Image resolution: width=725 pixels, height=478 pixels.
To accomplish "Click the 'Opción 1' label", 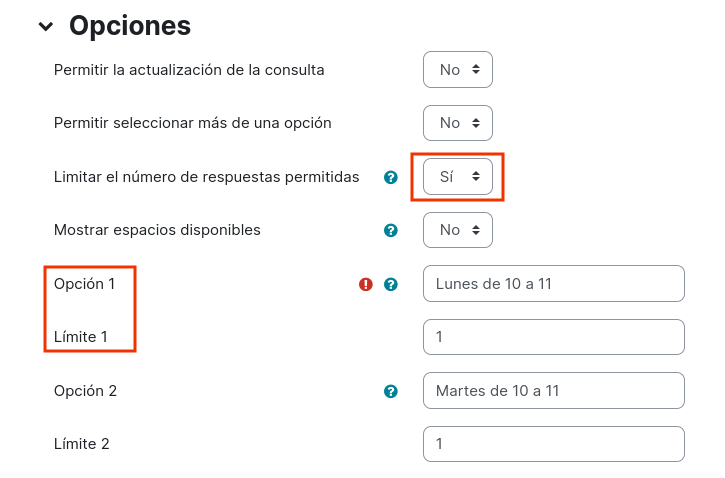I will 84,284.
